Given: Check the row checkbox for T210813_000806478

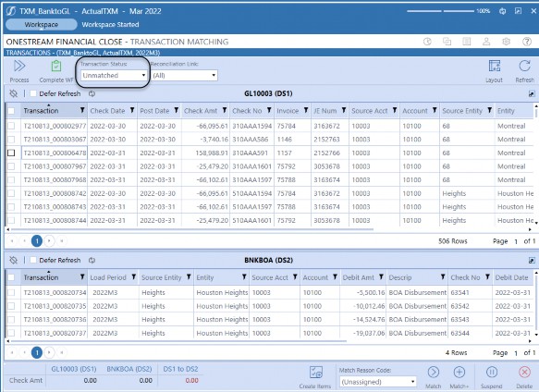Looking at the screenshot, I should (11, 153).
